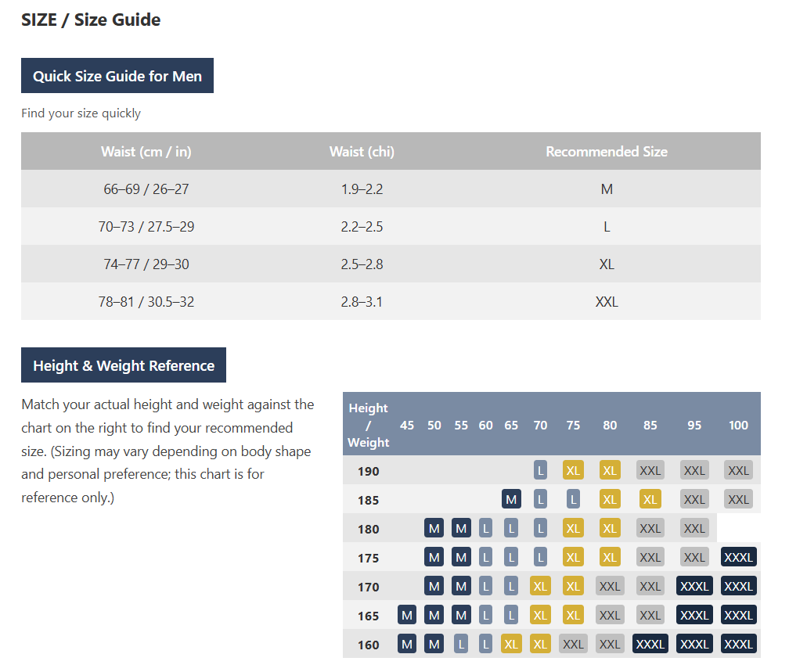The width and height of the screenshot is (789, 672).
Task: Select the XL badge under 85 in row 185
Action: click(x=650, y=499)
